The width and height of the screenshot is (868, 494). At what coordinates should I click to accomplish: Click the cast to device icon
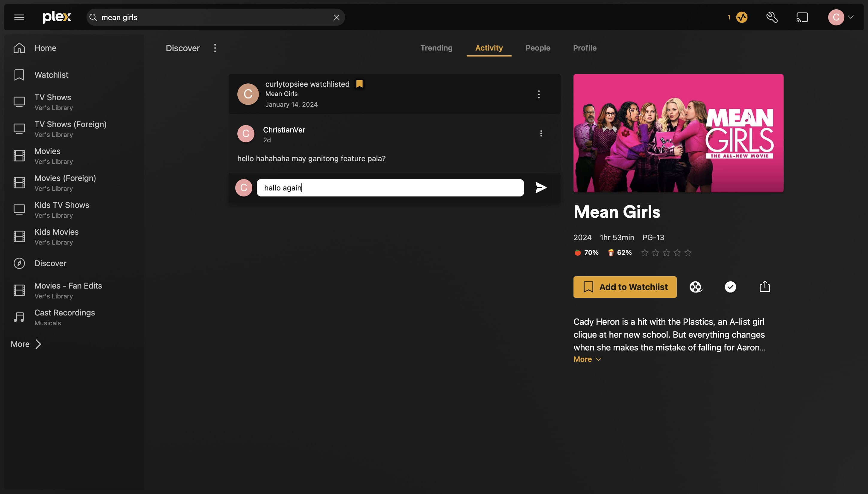pos(802,17)
